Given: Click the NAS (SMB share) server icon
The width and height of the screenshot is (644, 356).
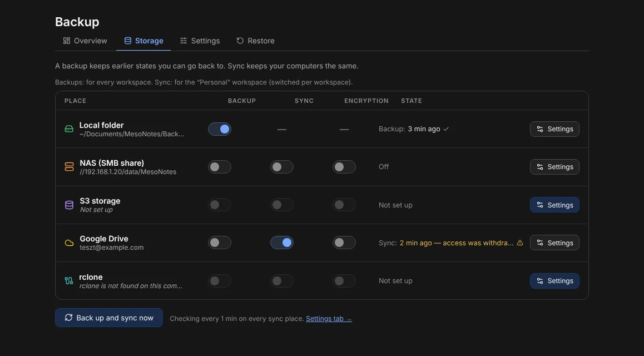Looking at the screenshot, I should click(x=69, y=167).
